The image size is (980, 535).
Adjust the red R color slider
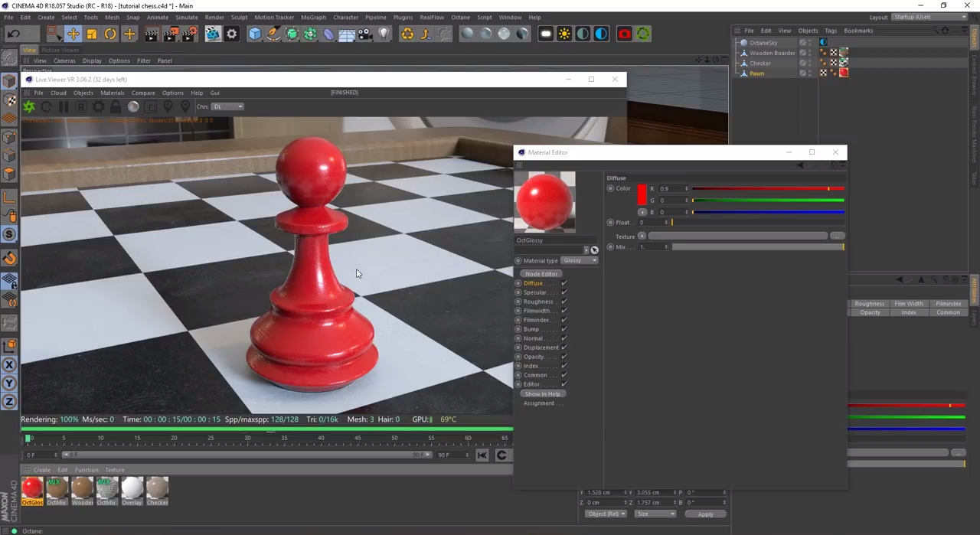click(768, 189)
